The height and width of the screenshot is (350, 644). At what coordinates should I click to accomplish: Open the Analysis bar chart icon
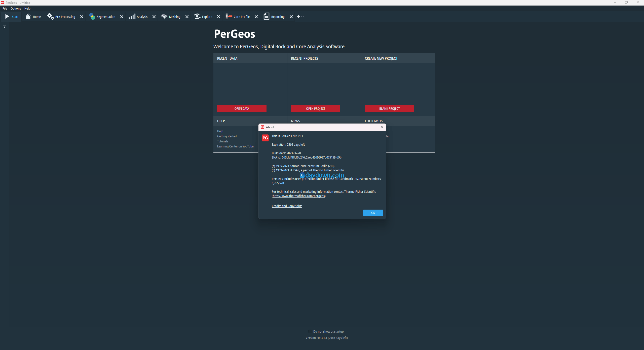pos(132,17)
